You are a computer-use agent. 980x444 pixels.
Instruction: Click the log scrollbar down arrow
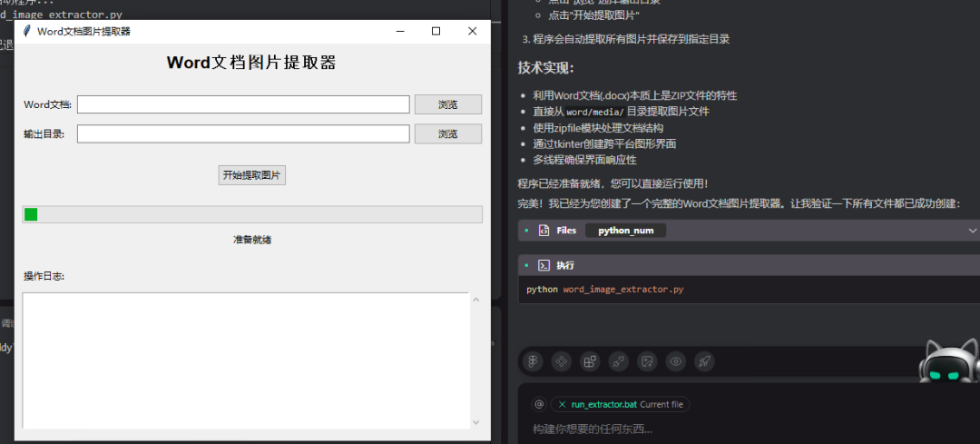pos(476,422)
